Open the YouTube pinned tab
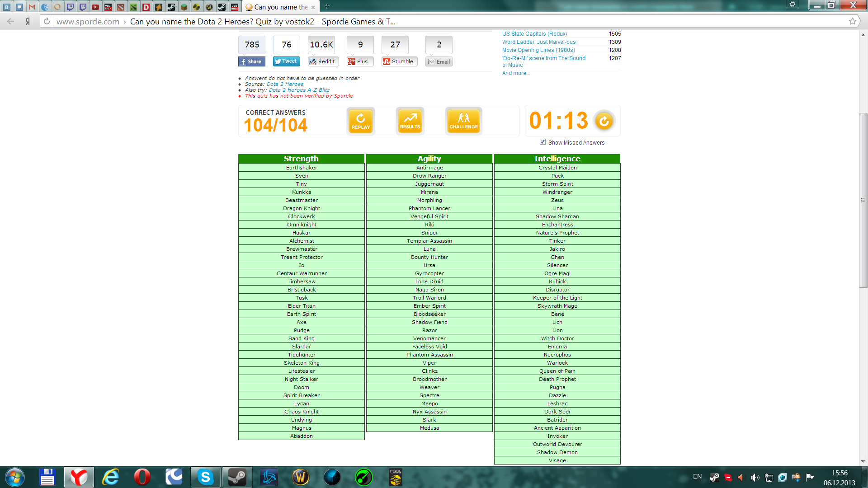Viewport: 868px width, 488px height. 95,7
